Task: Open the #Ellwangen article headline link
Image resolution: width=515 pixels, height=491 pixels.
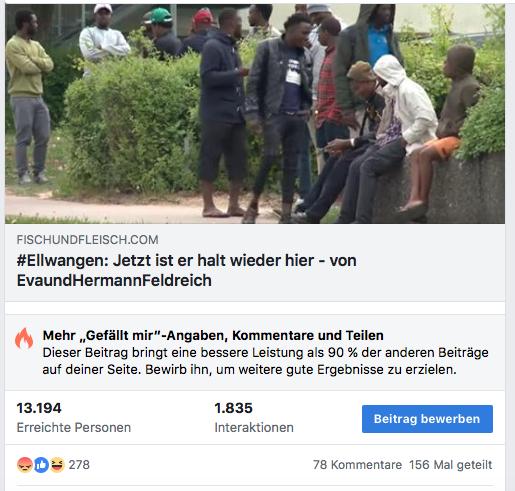Action: tap(187, 270)
